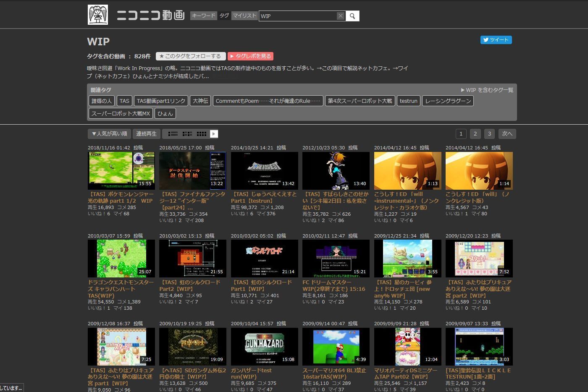
Task: Open ふたりはプリキュア part1 video thumbnail
Action: [121, 347]
